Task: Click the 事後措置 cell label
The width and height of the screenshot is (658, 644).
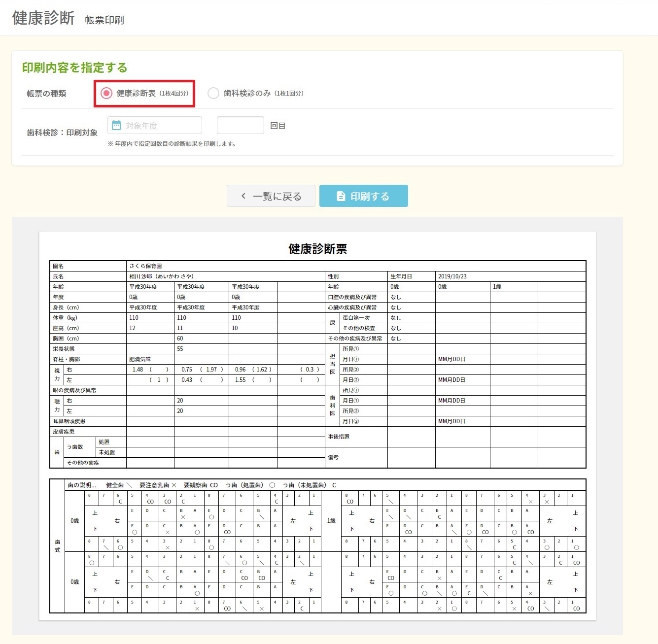Action: click(339, 437)
